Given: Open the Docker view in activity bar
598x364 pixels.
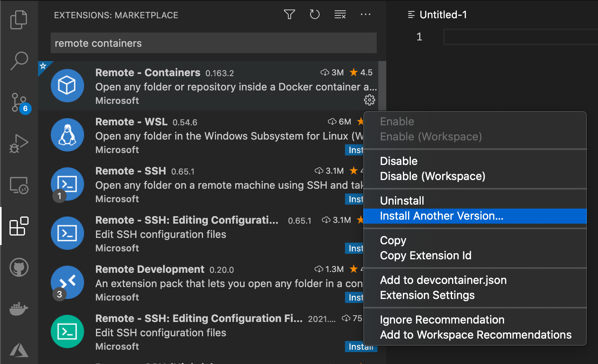Looking at the screenshot, I should (x=19, y=308).
